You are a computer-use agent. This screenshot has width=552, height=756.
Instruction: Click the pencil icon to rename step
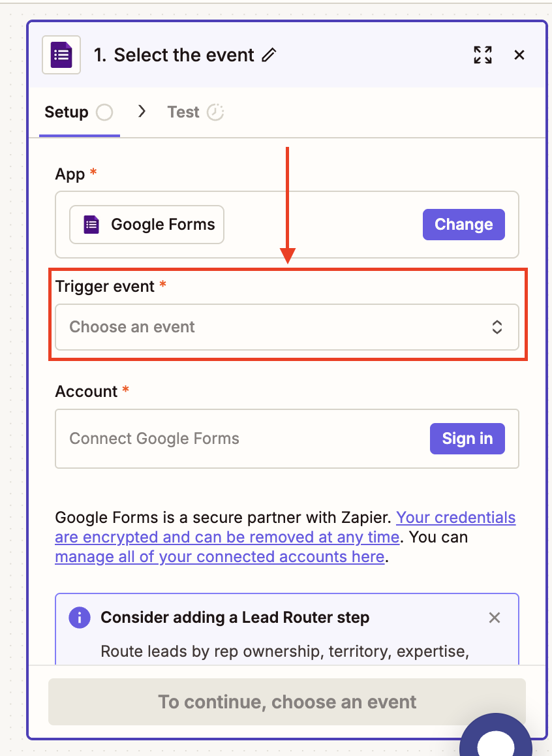coord(269,55)
